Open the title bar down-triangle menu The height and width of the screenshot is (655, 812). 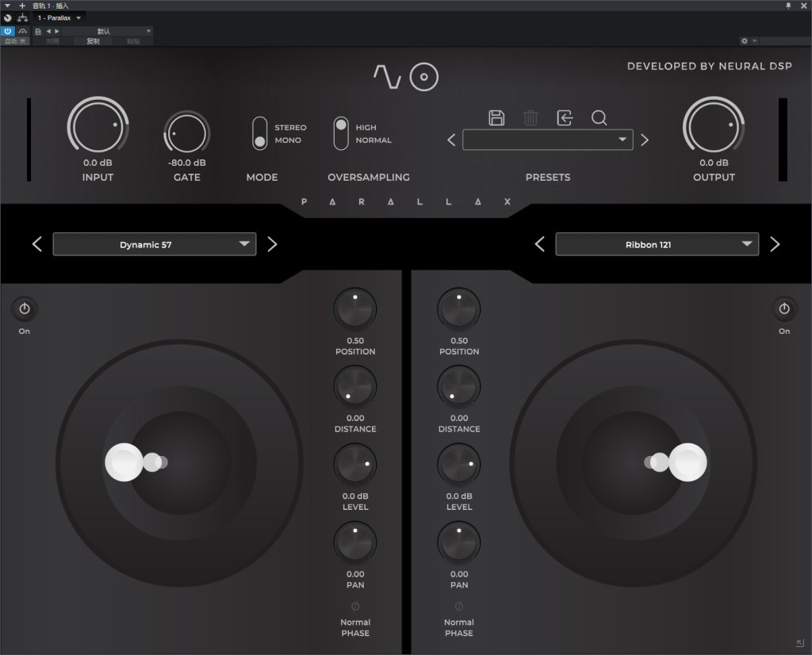click(7, 6)
